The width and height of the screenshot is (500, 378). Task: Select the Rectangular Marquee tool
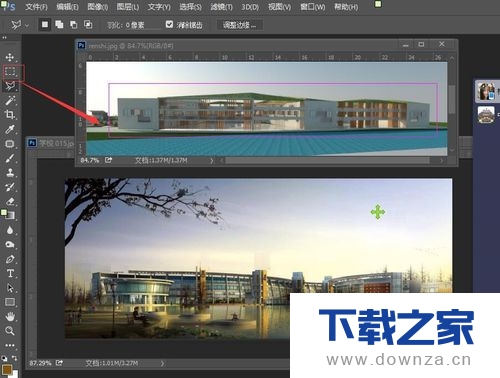[10, 71]
